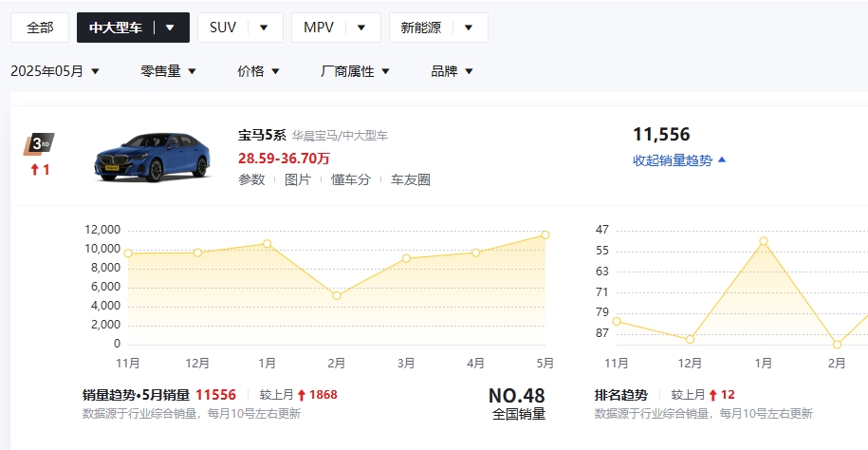
Task: Open the 宝马5系 model title link
Action: tap(262, 135)
